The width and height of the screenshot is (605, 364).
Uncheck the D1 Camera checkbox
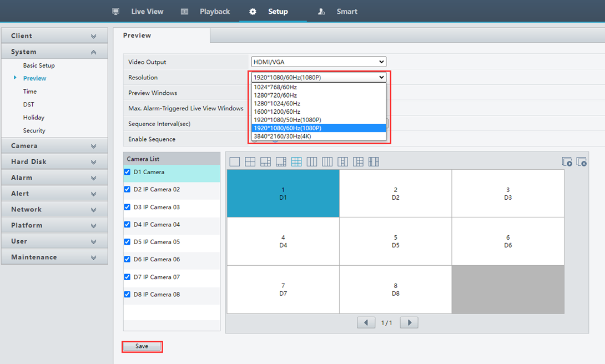[x=127, y=172]
